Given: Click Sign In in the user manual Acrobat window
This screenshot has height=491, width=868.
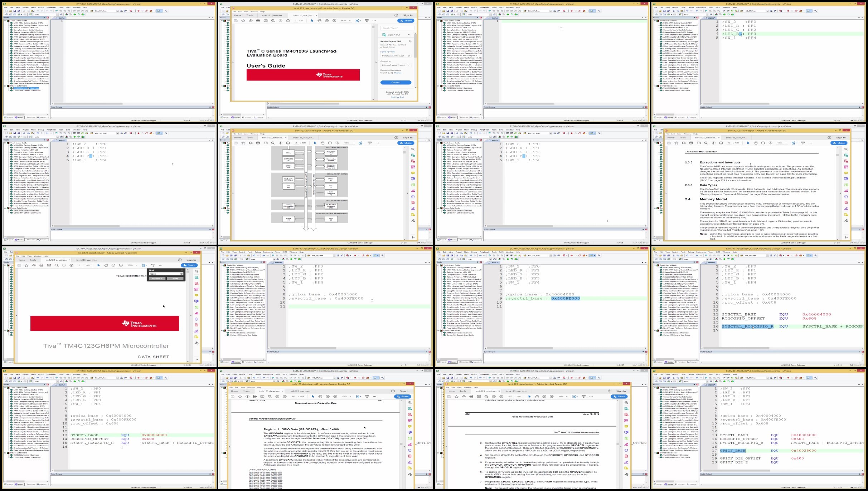Looking at the screenshot, I should click(408, 15).
